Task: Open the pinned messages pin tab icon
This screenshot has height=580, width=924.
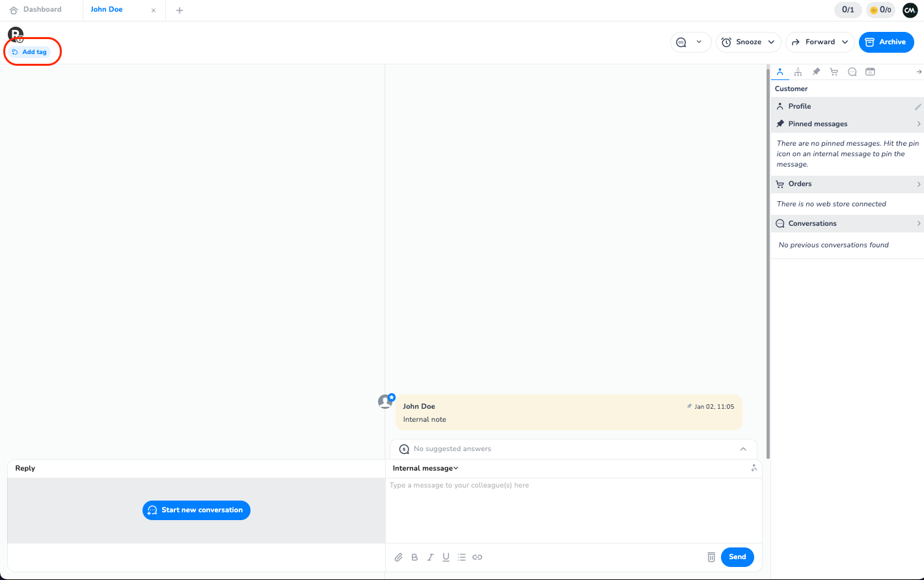Action: pos(816,72)
